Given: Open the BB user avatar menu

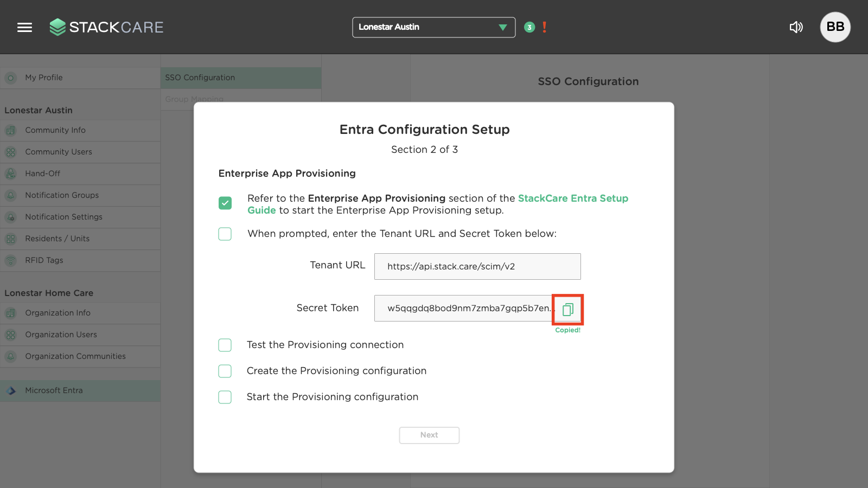Looking at the screenshot, I should coord(835,27).
